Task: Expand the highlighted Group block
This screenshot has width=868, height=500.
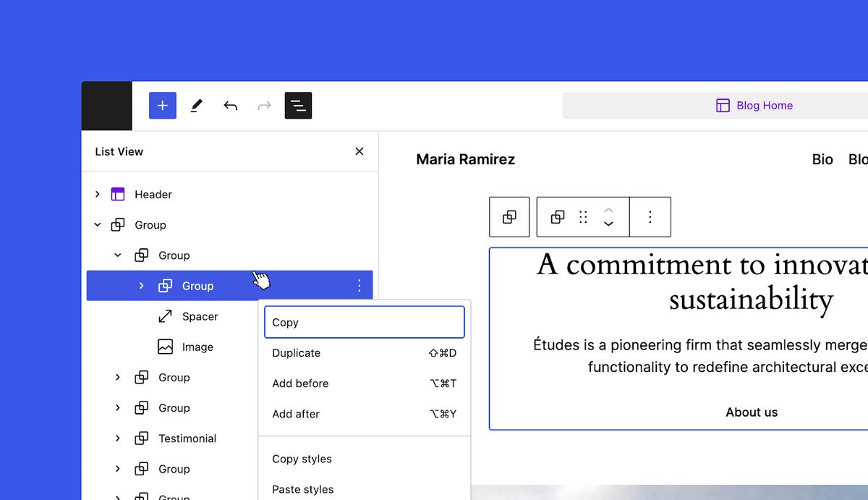Action: [x=141, y=286]
